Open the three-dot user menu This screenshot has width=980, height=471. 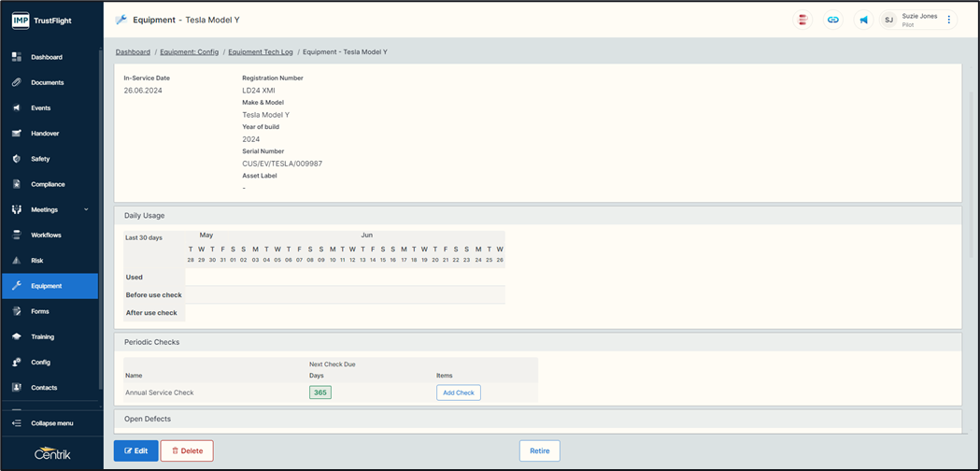948,20
